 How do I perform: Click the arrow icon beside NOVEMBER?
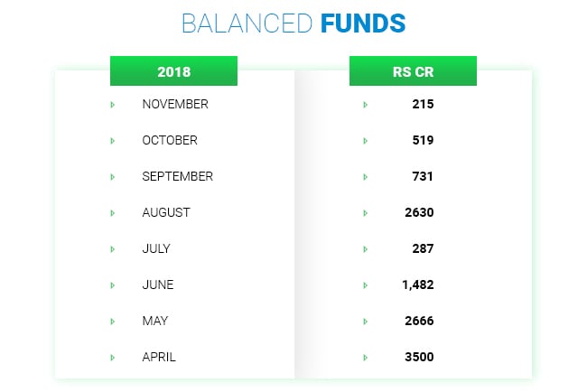click(x=112, y=105)
